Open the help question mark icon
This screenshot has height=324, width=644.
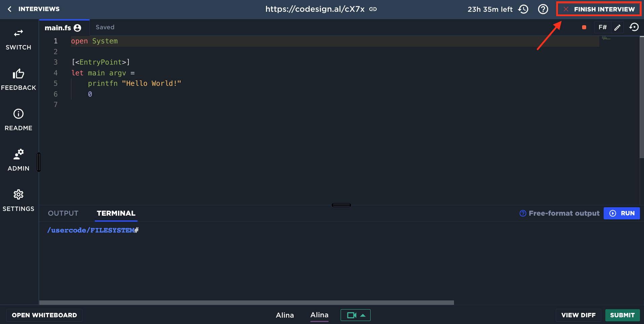543,9
